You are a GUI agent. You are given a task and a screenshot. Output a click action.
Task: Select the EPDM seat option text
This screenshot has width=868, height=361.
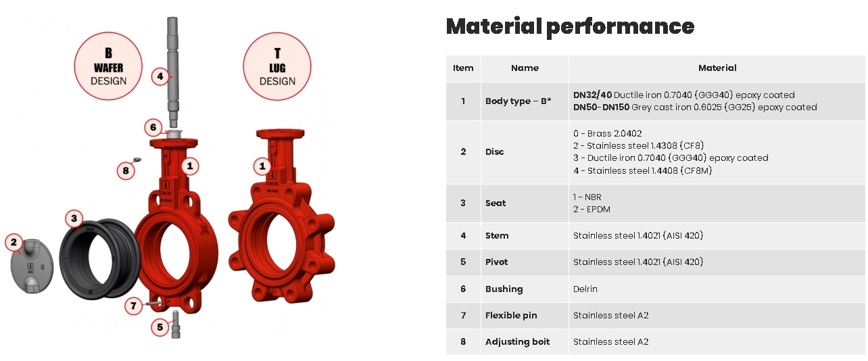point(592,210)
